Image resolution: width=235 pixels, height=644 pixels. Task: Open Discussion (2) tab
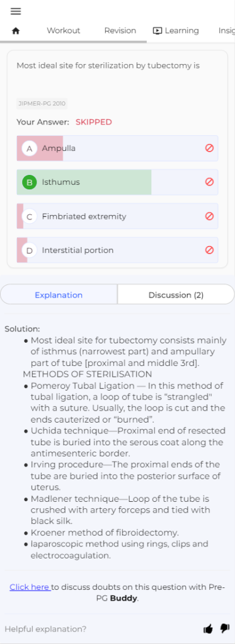tap(176, 295)
